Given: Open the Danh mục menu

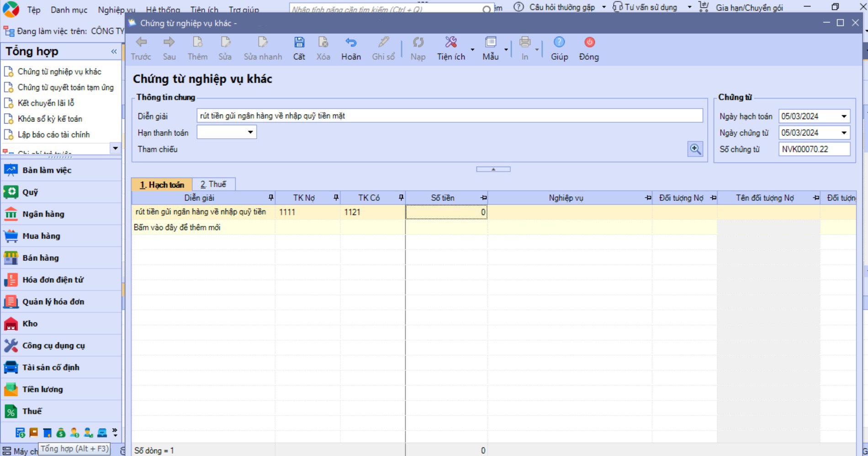Looking at the screenshot, I should [x=69, y=10].
